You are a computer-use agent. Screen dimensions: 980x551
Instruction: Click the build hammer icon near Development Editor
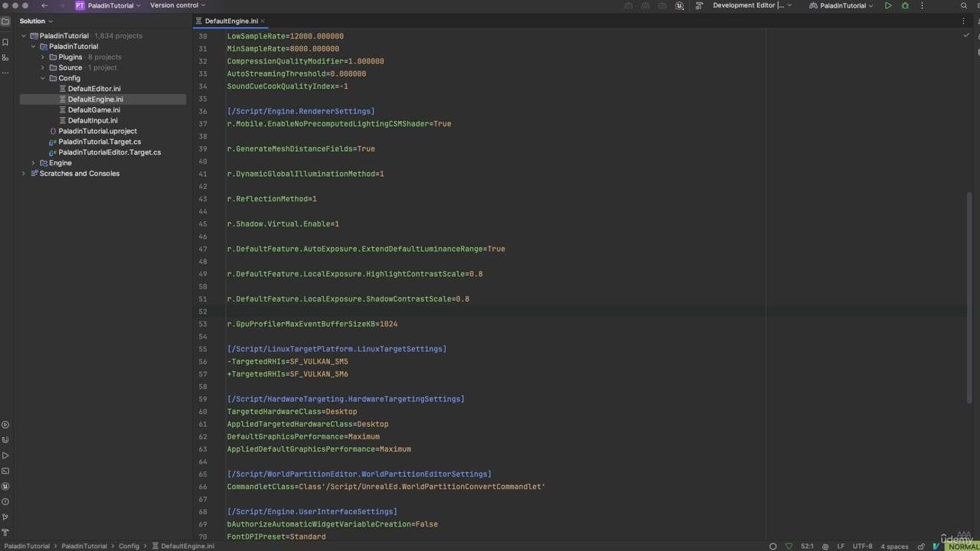699,5
